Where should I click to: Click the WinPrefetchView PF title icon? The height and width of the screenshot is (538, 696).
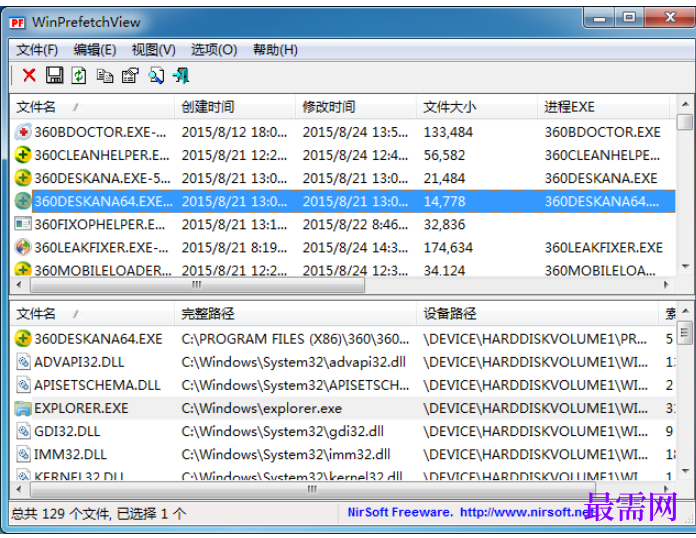click(18, 22)
